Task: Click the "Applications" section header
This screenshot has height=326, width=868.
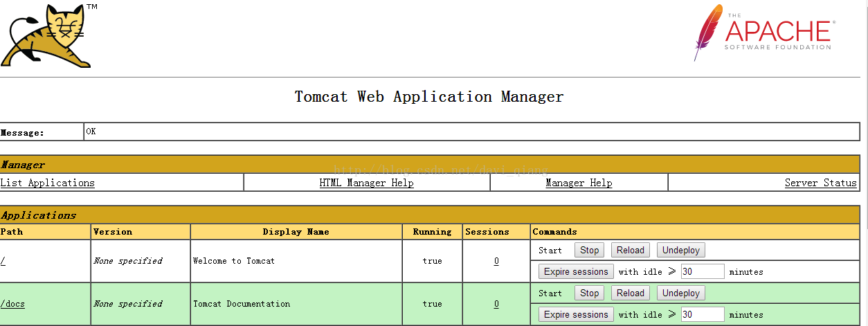Action: point(39,215)
